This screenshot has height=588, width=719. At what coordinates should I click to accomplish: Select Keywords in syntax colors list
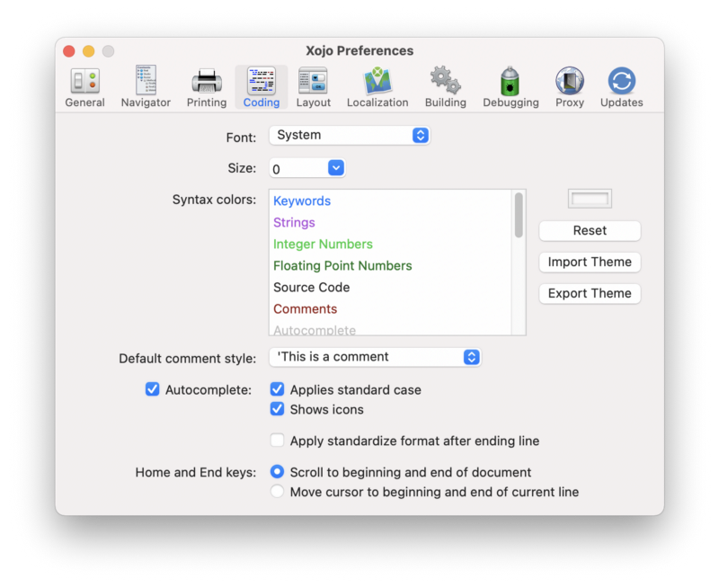pos(302,200)
